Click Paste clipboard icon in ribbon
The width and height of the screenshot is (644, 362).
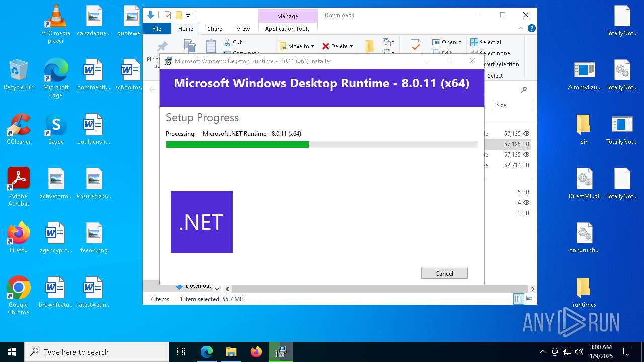pos(211,46)
